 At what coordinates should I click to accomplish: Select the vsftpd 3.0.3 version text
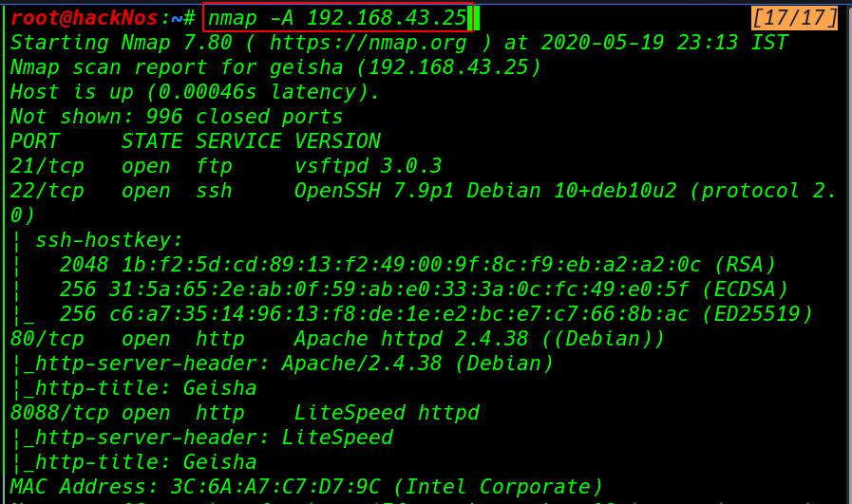coord(369,166)
